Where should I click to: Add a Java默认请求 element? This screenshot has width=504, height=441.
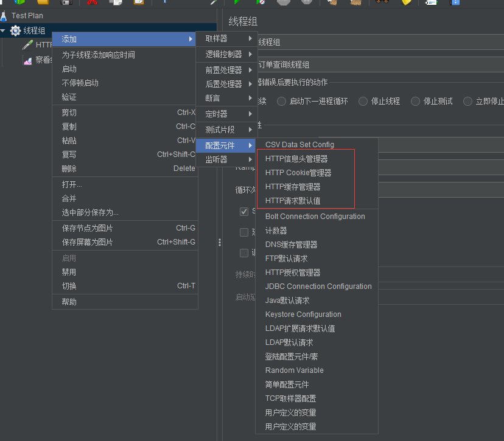(x=317, y=300)
